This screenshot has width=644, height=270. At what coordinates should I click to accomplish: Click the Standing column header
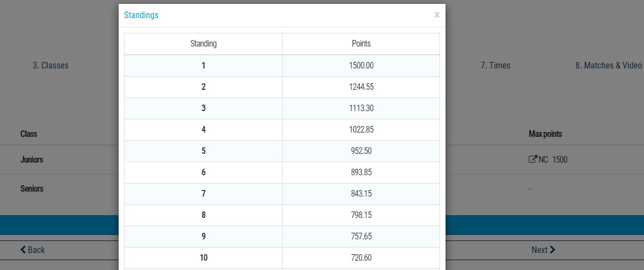click(203, 44)
